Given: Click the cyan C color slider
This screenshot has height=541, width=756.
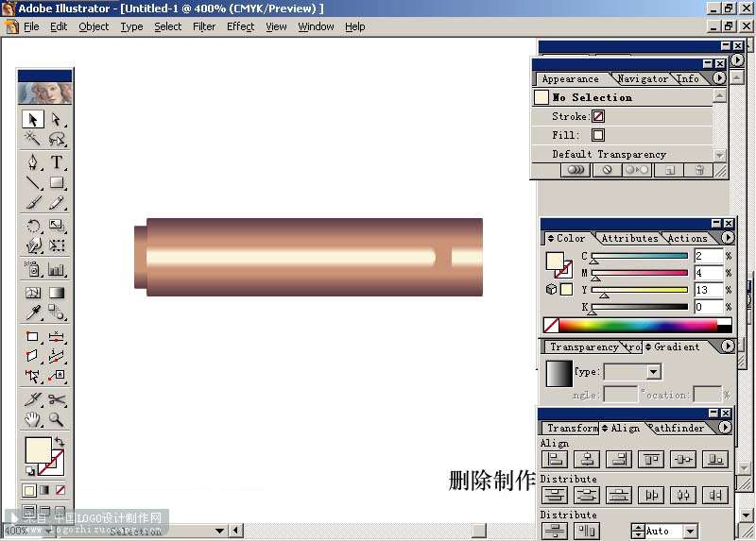Looking at the screenshot, I should pos(640,256).
